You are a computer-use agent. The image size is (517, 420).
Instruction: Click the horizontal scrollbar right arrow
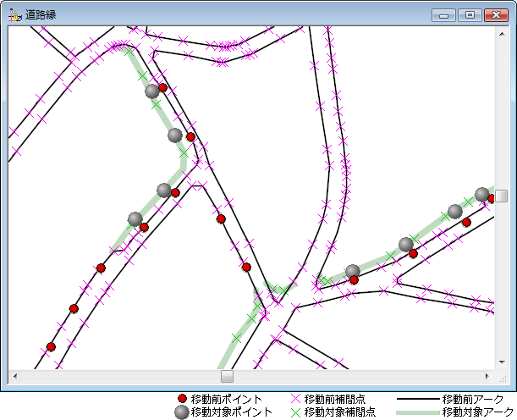tap(487, 376)
